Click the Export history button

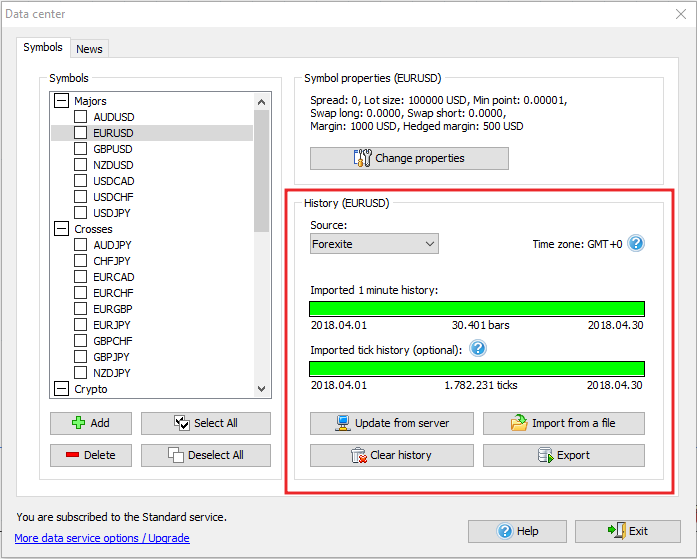coord(563,455)
